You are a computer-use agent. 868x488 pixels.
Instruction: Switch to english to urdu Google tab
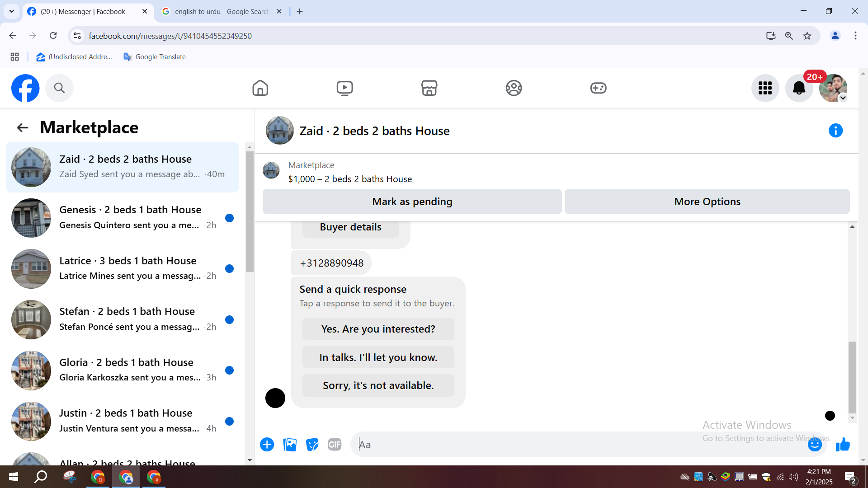pos(222,11)
